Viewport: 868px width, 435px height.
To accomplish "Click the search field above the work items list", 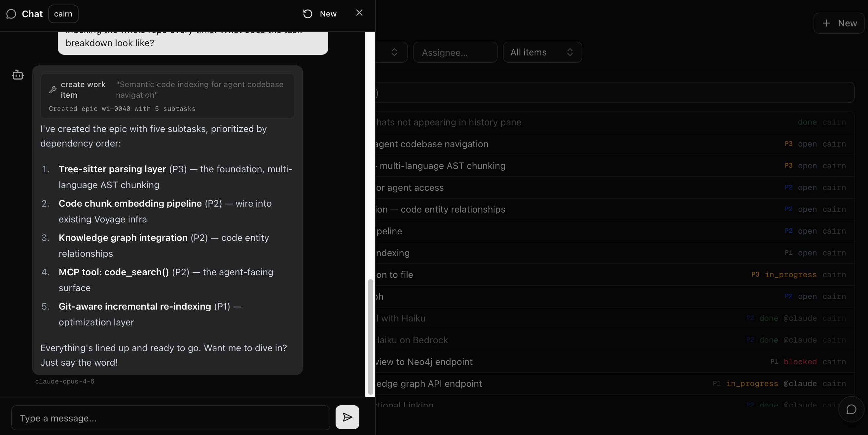I will click(615, 93).
